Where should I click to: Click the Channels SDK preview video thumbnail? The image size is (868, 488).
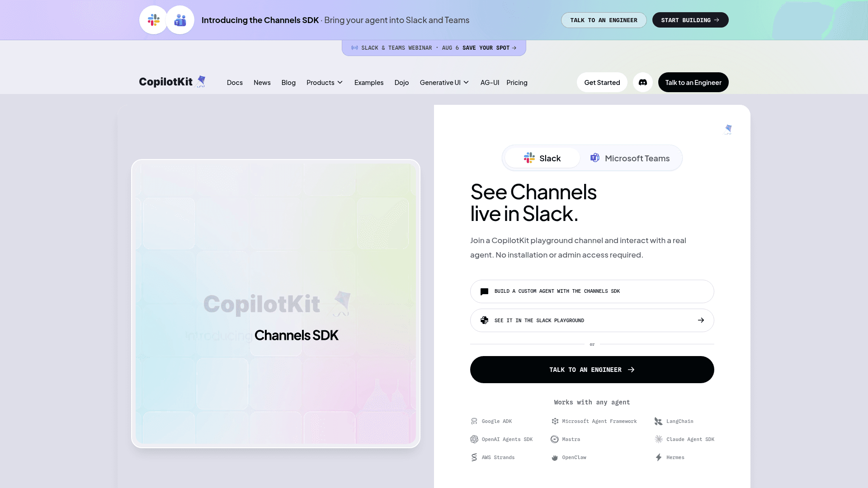click(x=276, y=304)
